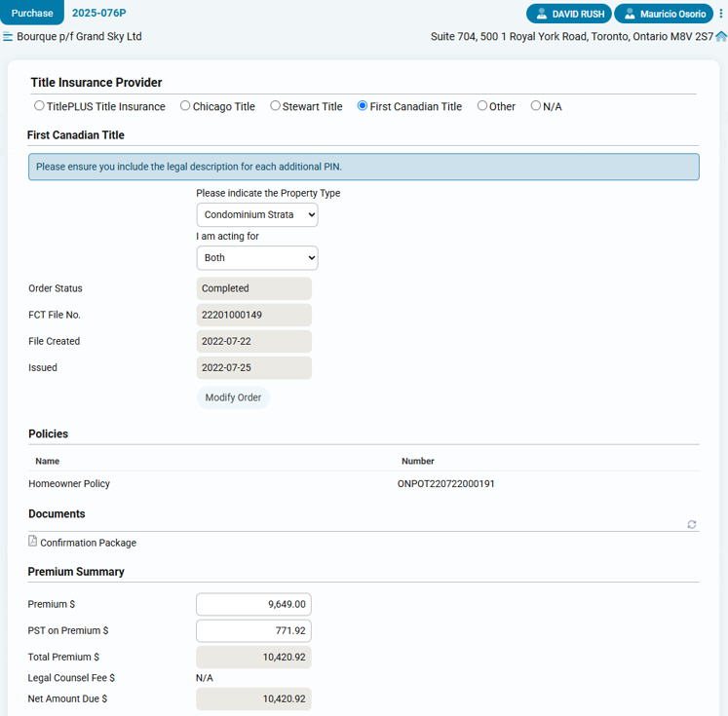
Task: Click the Net Amount Due $ field
Action: (x=253, y=698)
